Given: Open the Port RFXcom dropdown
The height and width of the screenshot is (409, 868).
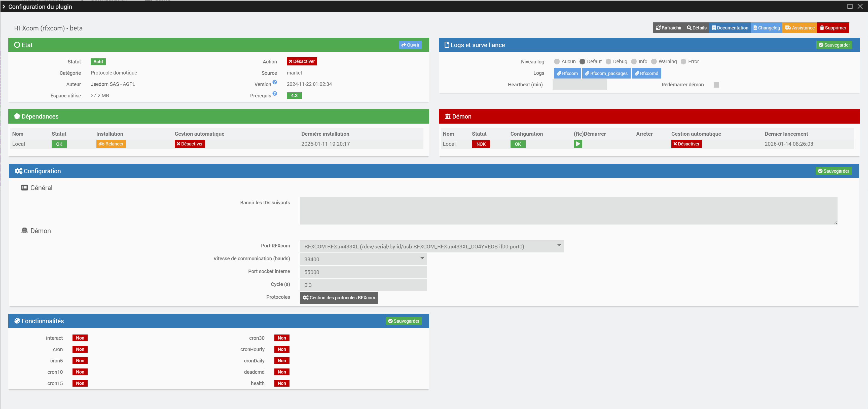Looking at the screenshot, I should 431,246.
